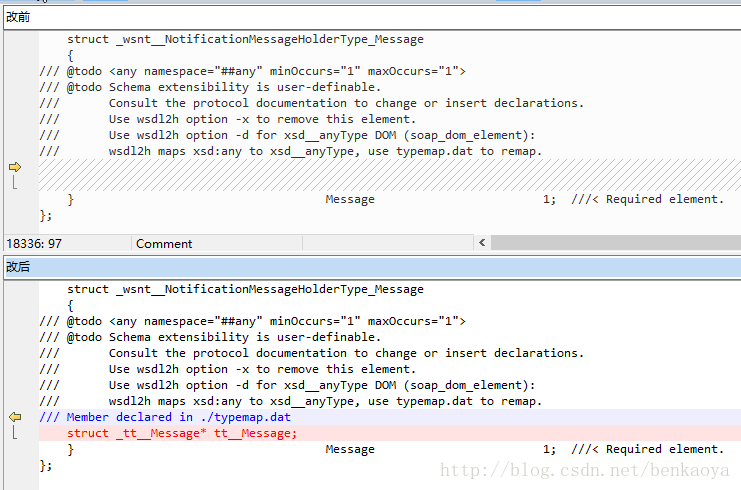Select the 改前 pane header
Screen dimensions: 741x490
pos(372,17)
